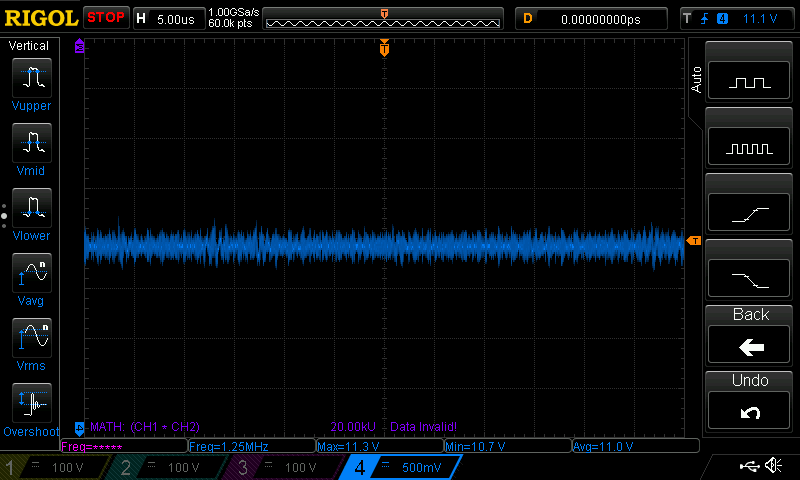Choose multi-cycle square wave auto option

[749, 146]
